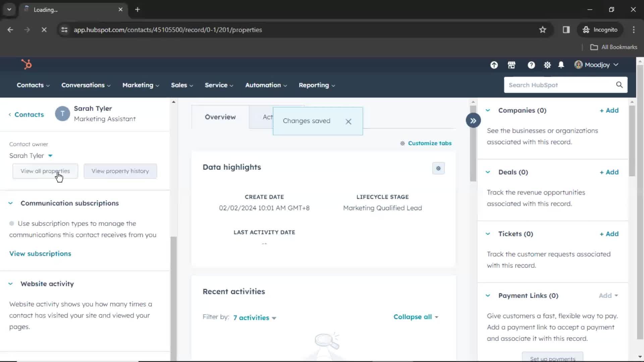Open the HubSpot marketplace icon
The image size is (644, 362).
512,65
